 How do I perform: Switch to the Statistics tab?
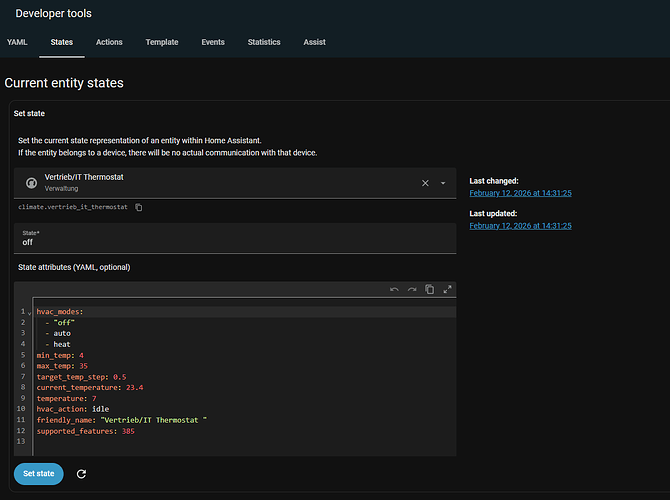(x=264, y=42)
